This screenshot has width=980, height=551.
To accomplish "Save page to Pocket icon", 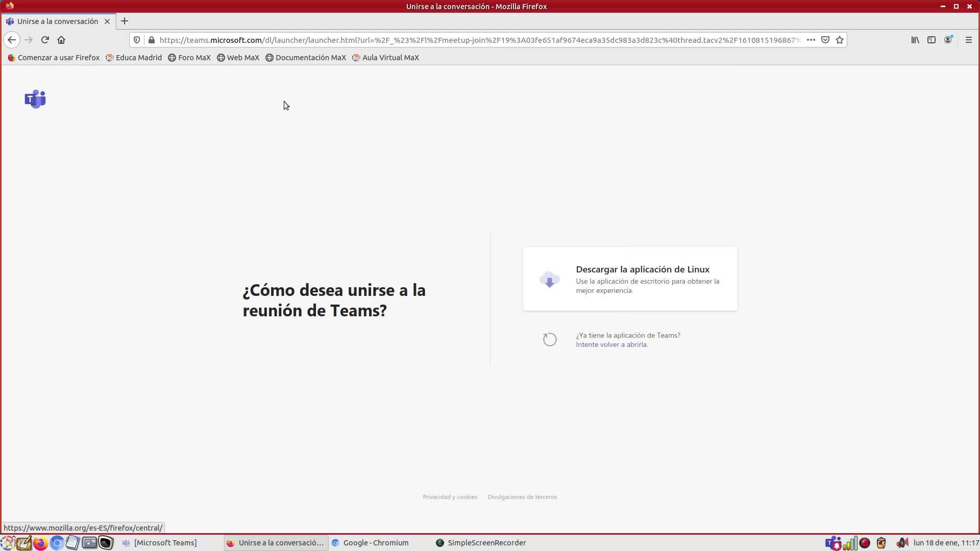I will 825,40.
